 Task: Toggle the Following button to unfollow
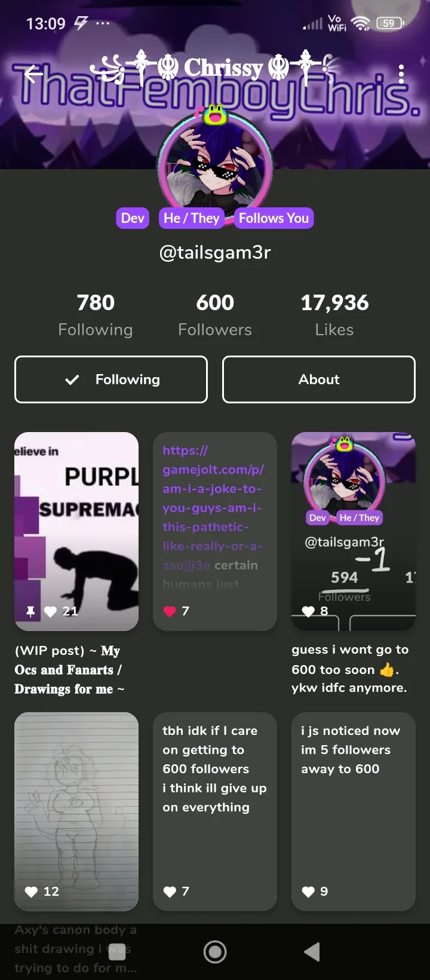point(111,379)
